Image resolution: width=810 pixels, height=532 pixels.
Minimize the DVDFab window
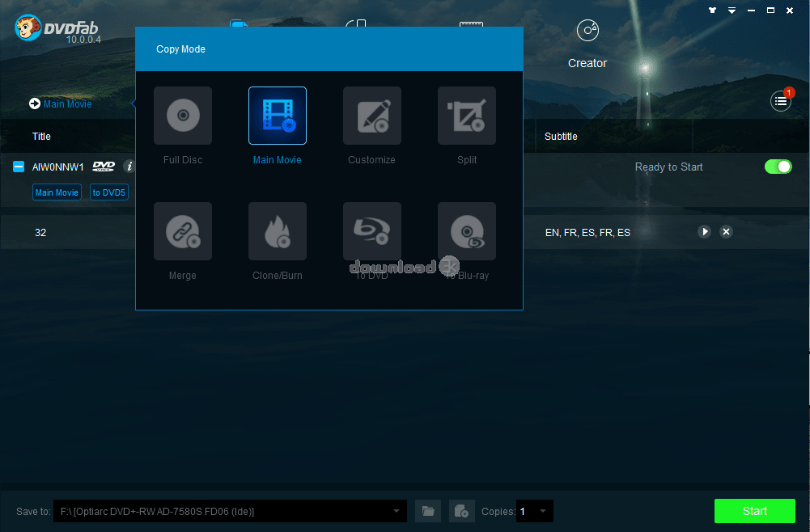click(751, 11)
